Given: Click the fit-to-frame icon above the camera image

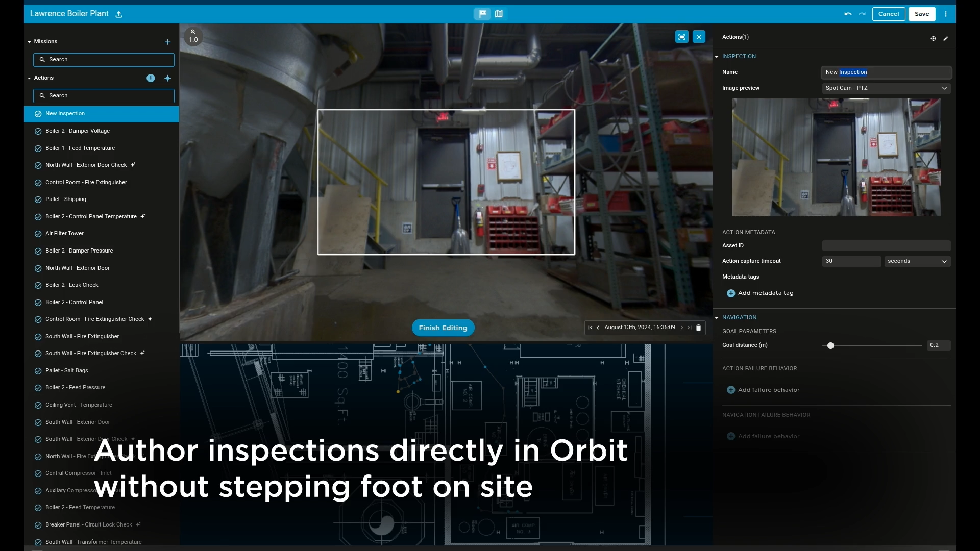Looking at the screenshot, I should pyautogui.click(x=681, y=37).
